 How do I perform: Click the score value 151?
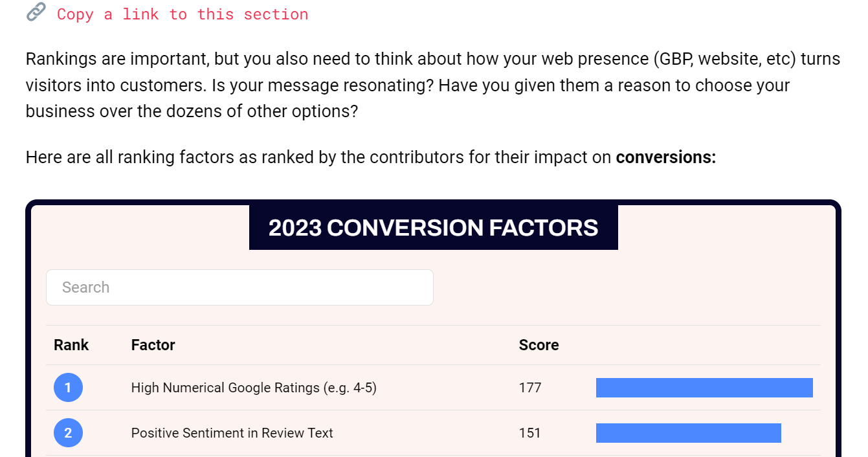[529, 433]
